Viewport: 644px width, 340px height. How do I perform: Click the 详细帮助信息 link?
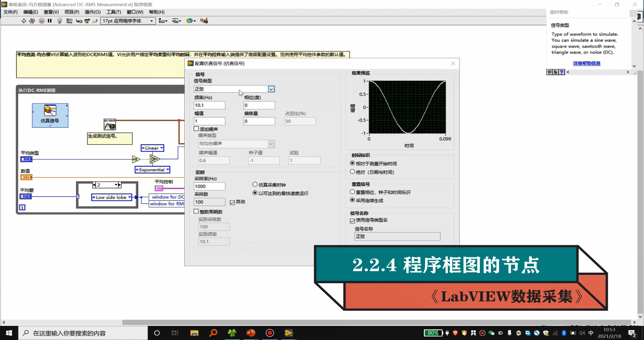[x=586, y=63]
